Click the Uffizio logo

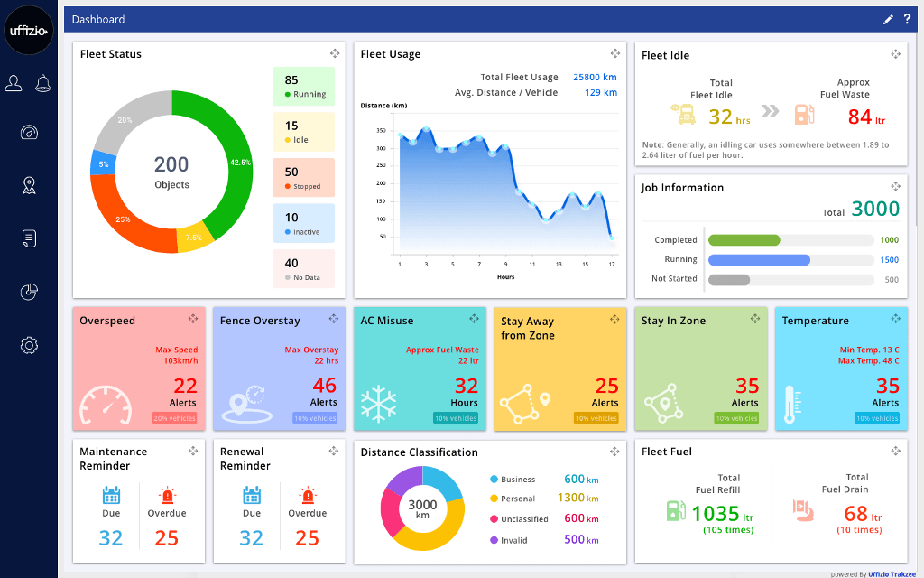[x=29, y=30]
